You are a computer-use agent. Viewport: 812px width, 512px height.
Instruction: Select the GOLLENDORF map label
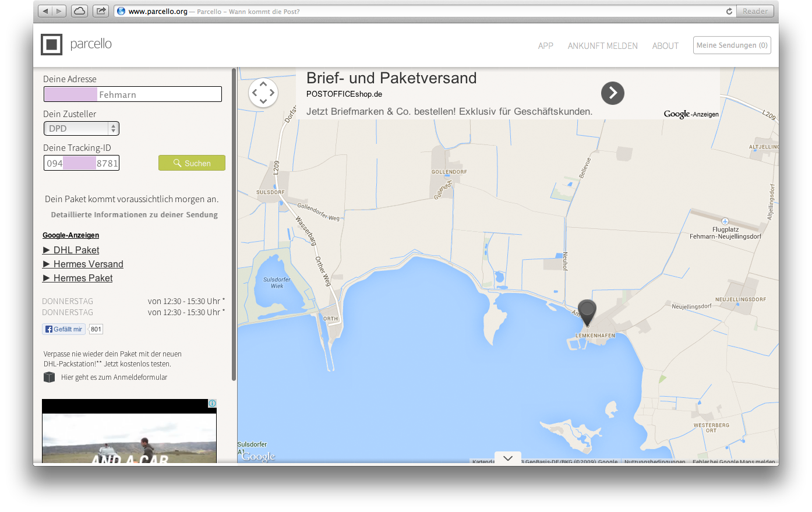pyautogui.click(x=449, y=172)
